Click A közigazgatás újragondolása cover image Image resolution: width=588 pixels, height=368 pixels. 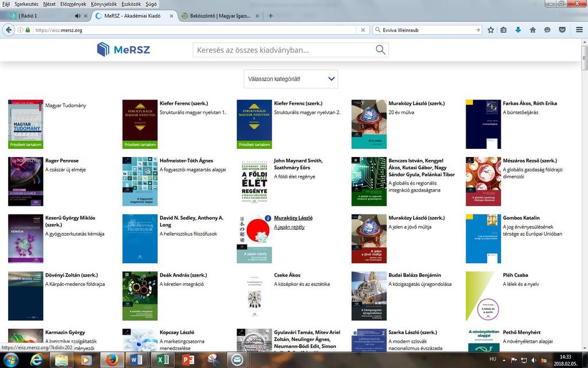click(x=369, y=296)
